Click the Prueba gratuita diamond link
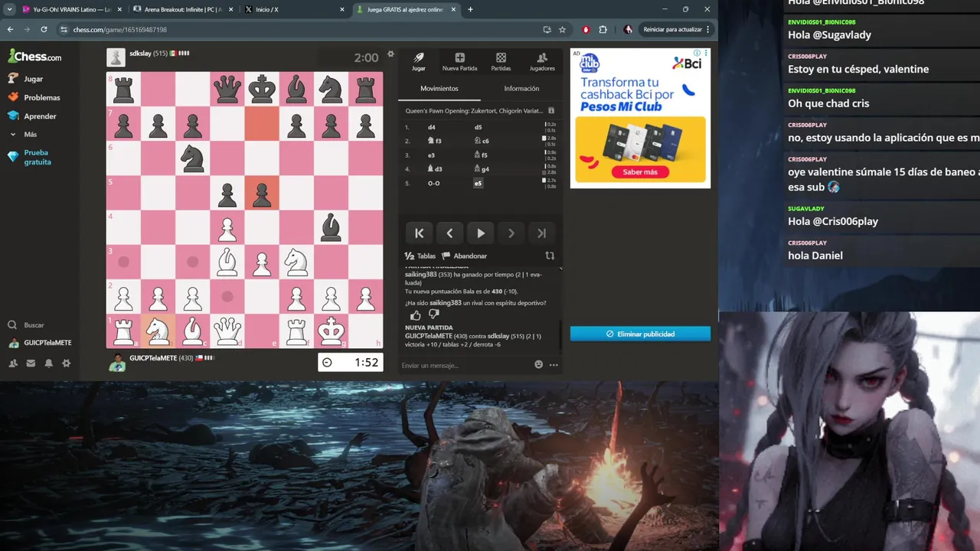The width and height of the screenshot is (980, 551). click(x=29, y=157)
